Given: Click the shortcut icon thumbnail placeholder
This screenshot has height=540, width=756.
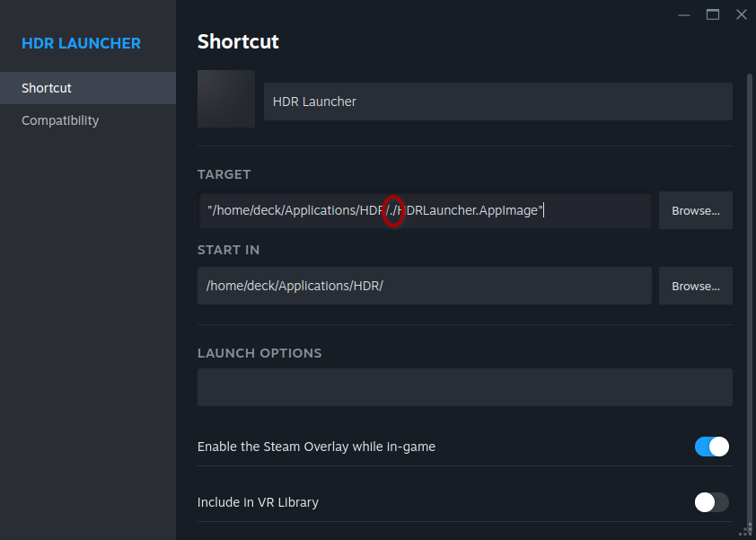Looking at the screenshot, I should click(x=226, y=99).
